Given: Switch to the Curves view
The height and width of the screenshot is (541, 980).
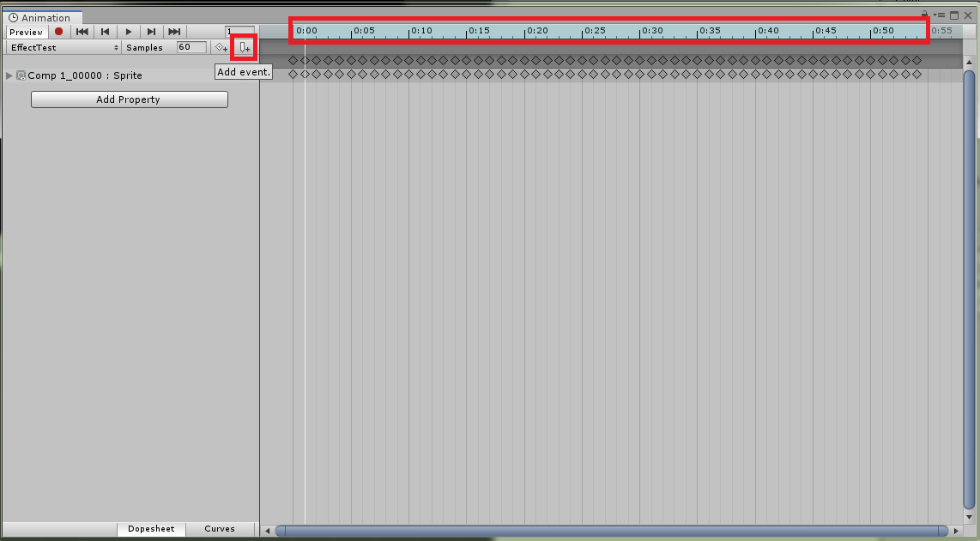Looking at the screenshot, I should click(x=220, y=528).
